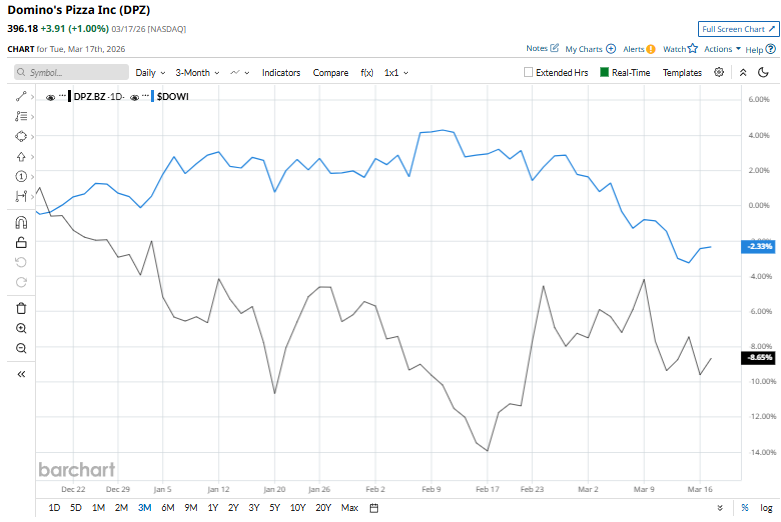The height and width of the screenshot is (522, 781).
Task: Zoom in using the magnifier plus icon
Action: pyautogui.click(x=21, y=328)
